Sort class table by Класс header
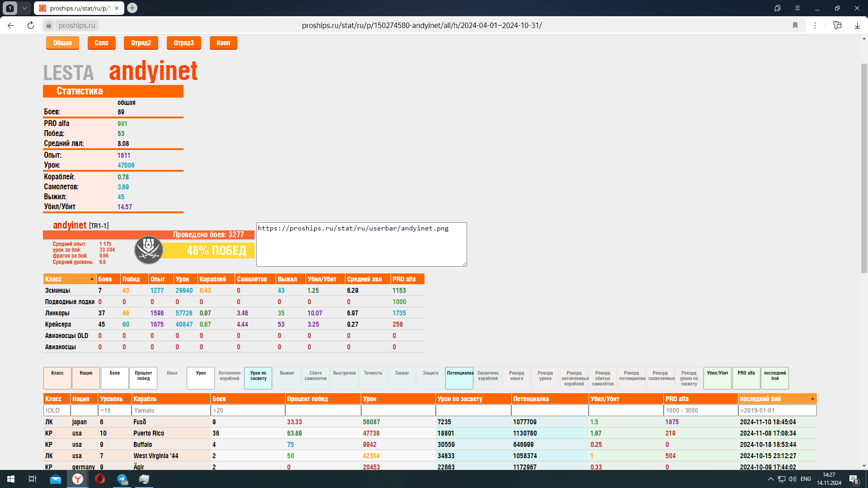The width and height of the screenshot is (868, 488). pos(70,279)
